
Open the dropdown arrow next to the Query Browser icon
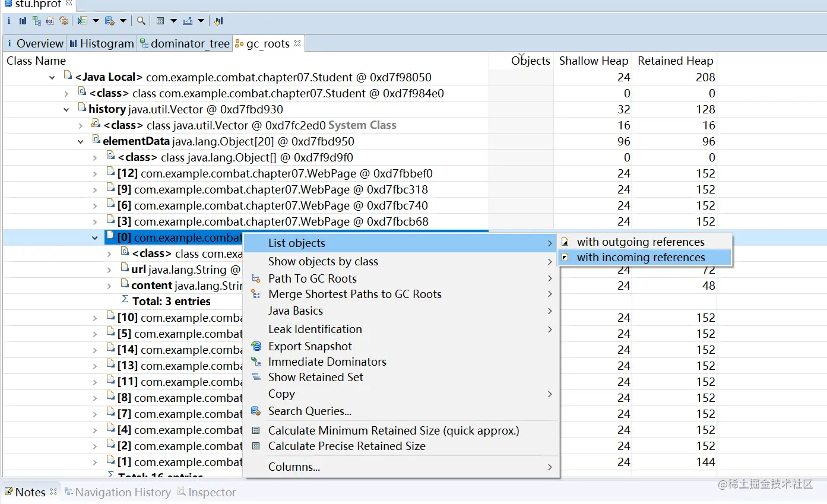click(x=123, y=21)
